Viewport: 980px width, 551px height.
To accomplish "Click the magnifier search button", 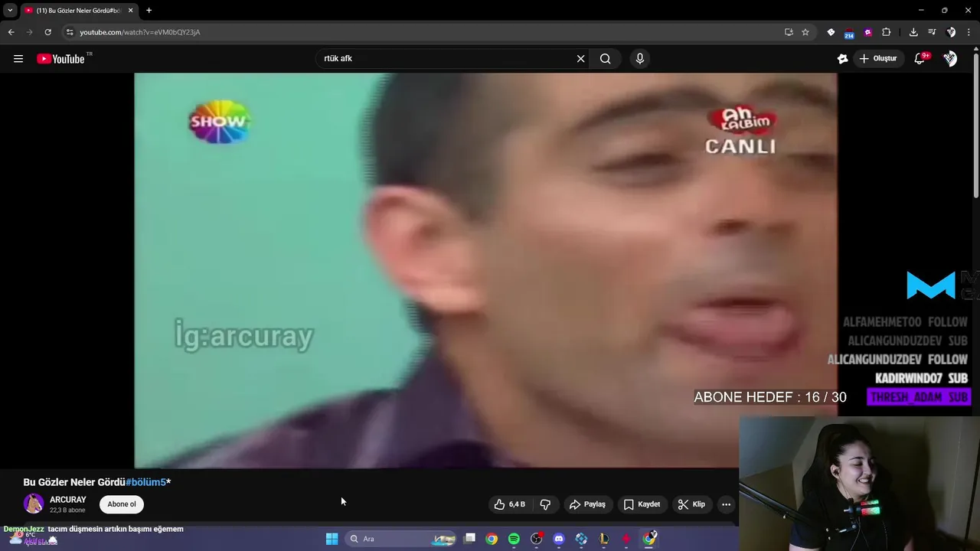I will point(606,59).
